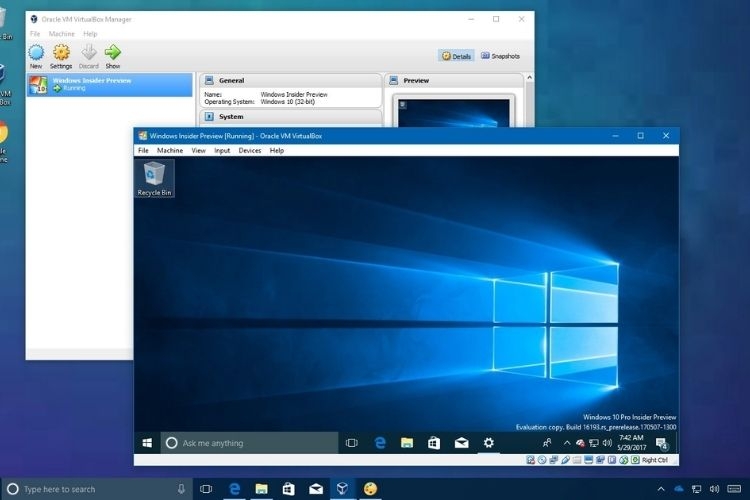Select Recycle Bin icon on guest desktop
Screen dimensions: 750x500
click(x=154, y=178)
